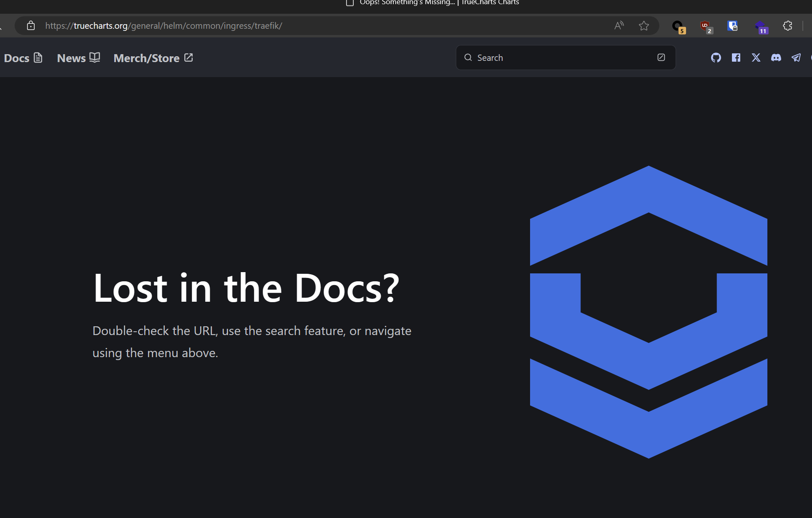Click the Facebook social icon
The width and height of the screenshot is (812, 518).
click(x=736, y=58)
